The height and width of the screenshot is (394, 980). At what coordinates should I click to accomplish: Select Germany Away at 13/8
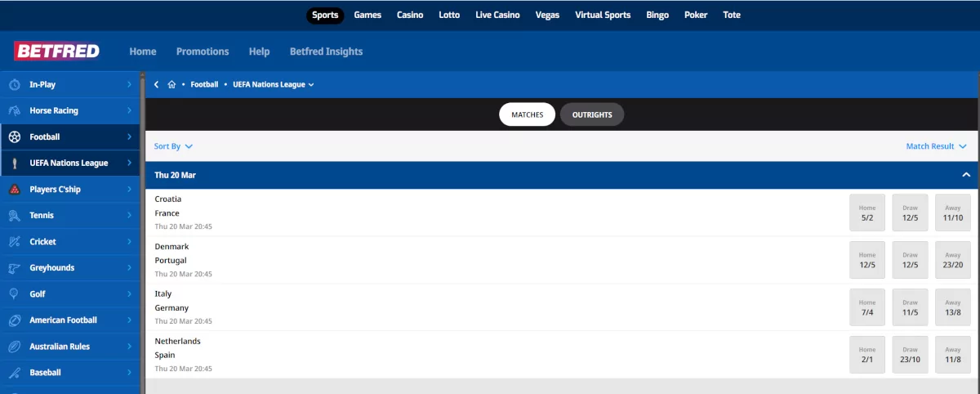click(953, 307)
